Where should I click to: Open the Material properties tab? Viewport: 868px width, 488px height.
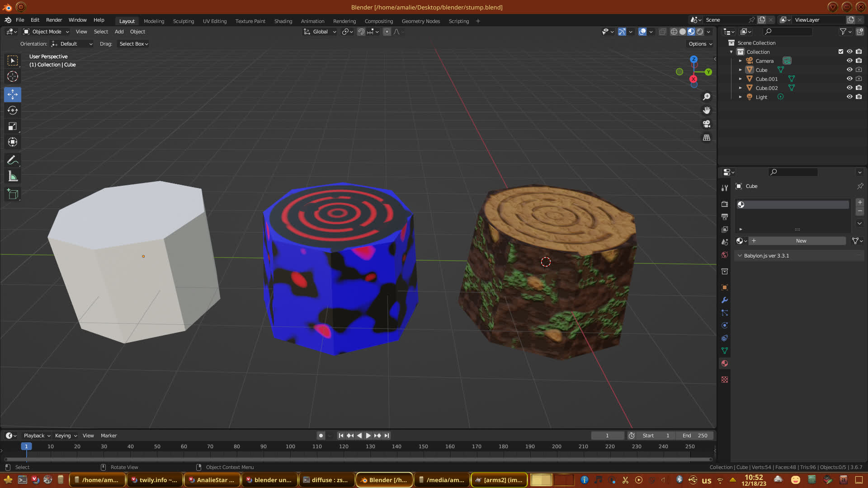725,364
